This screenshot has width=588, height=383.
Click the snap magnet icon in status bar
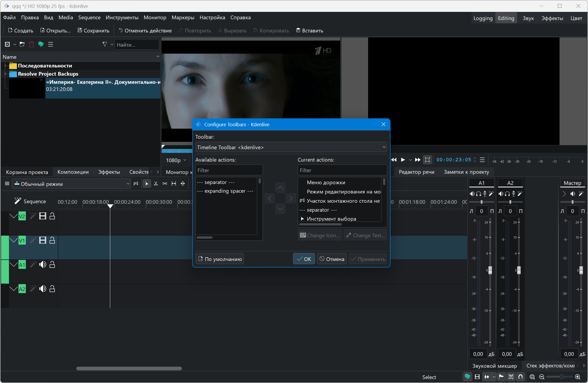point(520,377)
